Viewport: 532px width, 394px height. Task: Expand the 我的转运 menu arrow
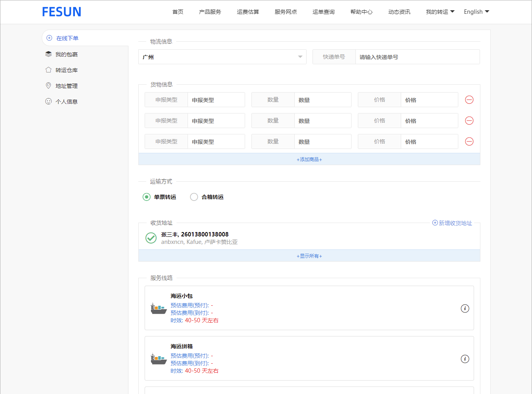(x=452, y=11)
